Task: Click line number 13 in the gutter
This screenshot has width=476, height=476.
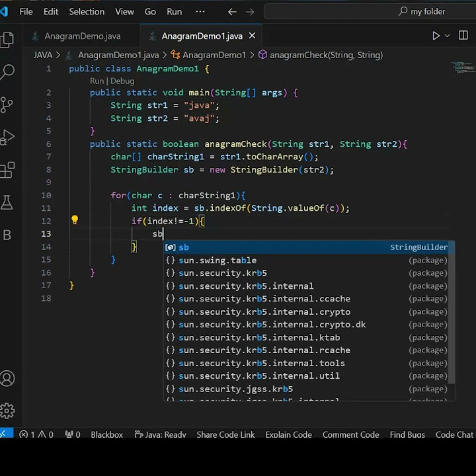Action: point(46,234)
